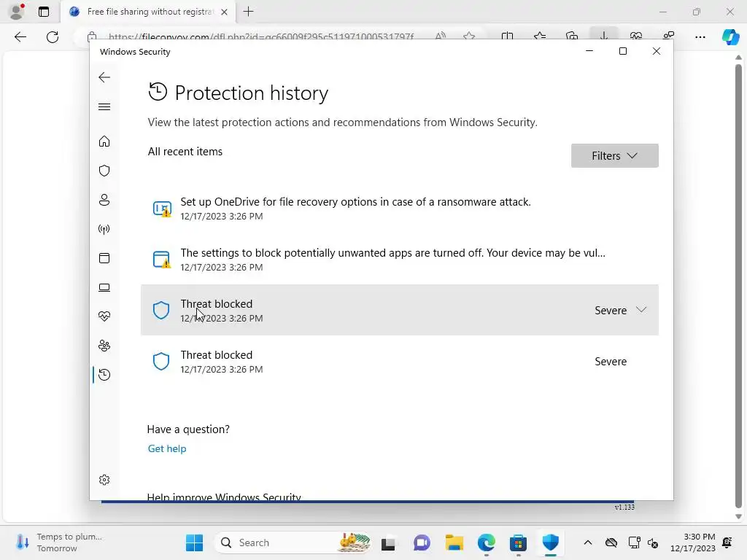Open File Explorer from taskbar
The width and height of the screenshot is (747, 560).
tap(454, 542)
